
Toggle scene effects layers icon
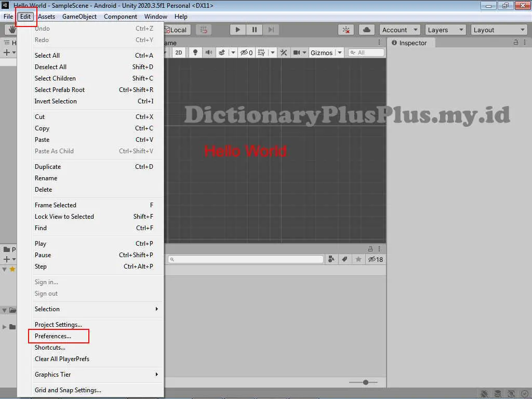[222, 52]
